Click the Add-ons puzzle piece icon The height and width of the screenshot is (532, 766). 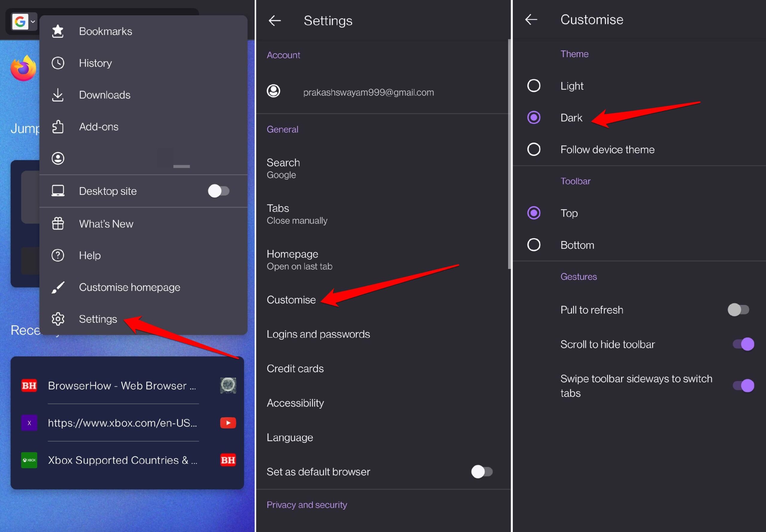58,127
